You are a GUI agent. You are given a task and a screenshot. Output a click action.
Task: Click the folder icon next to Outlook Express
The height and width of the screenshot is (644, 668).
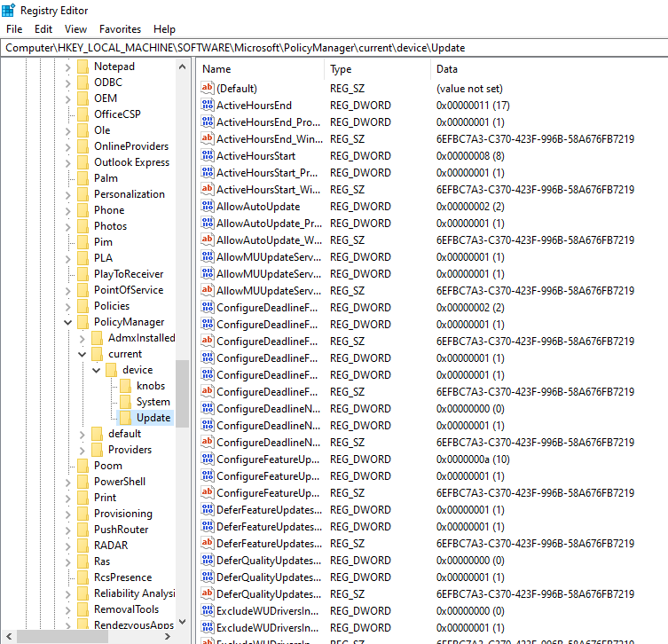point(83,162)
